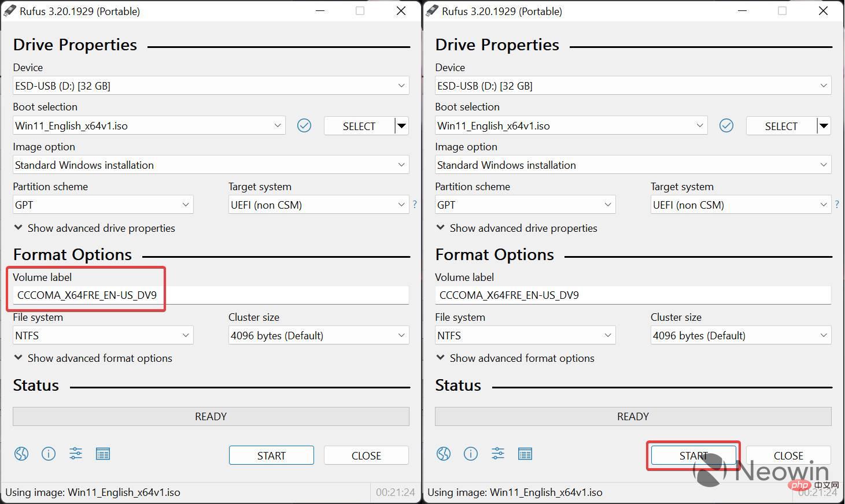Open Target system dropdown in left window
Screen dimensions: 845x504
click(x=319, y=205)
